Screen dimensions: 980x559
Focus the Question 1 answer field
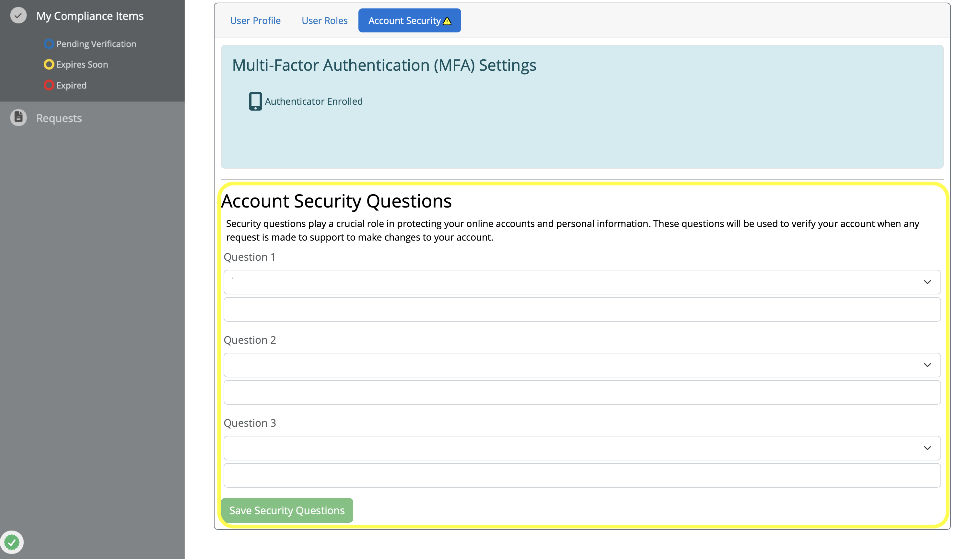point(582,309)
